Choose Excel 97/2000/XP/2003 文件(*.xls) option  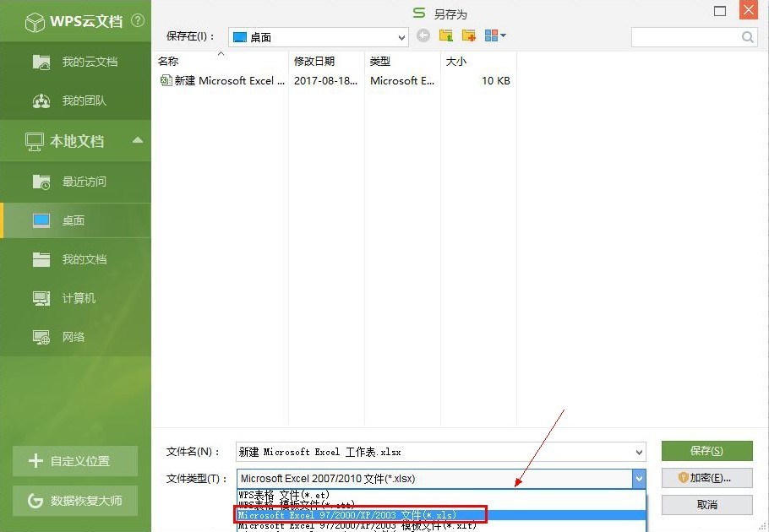click(x=441, y=515)
